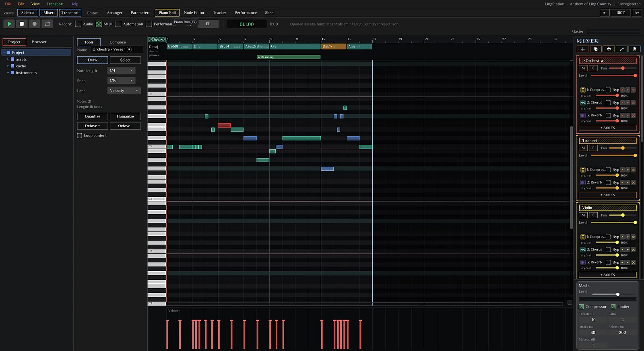Image resolution: width=644 pixels, height=351 pixels.
Task: Remove Orchestra's Compressor effect with X icon
Action: (x=633, y=90)
